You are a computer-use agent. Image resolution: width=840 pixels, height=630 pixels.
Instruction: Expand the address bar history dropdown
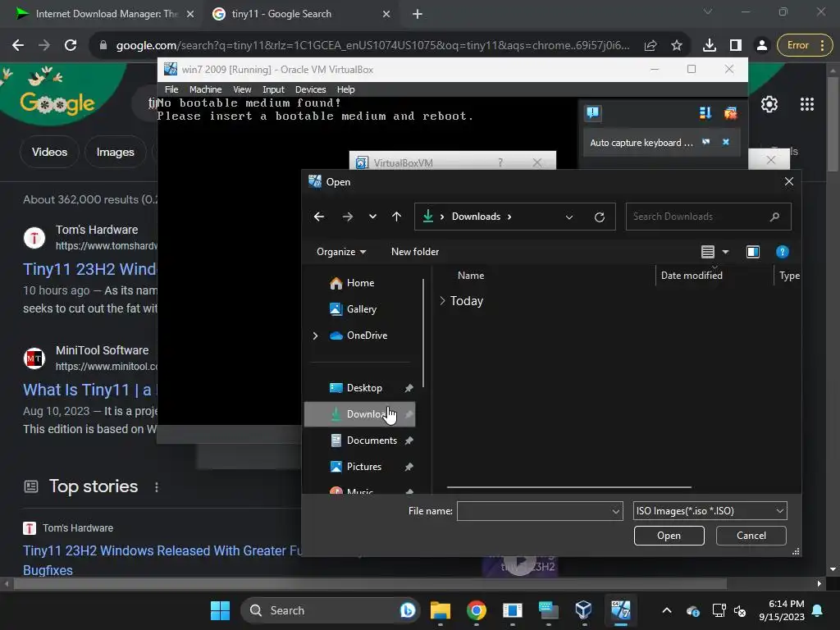click(x=569, y=217)
